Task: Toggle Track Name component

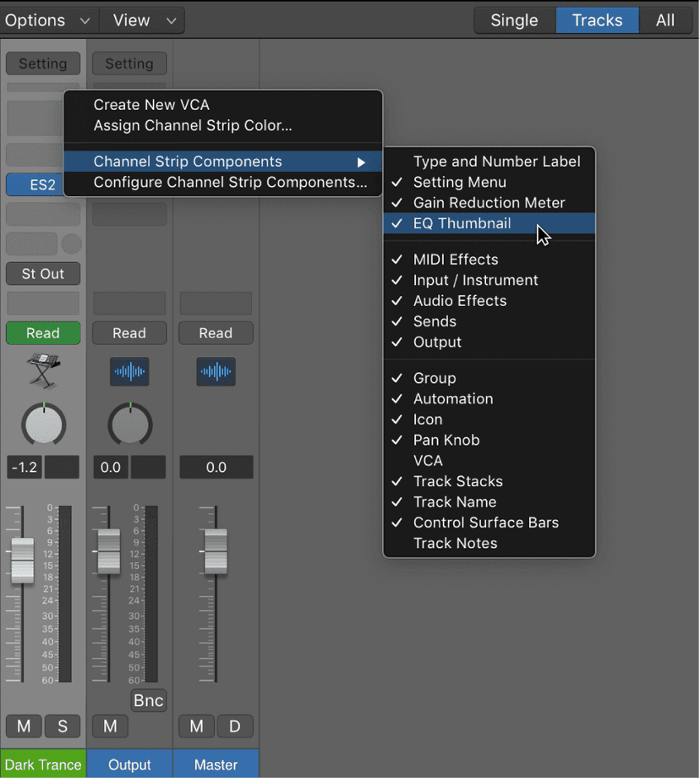Action: pyautogui.click(x=489, y=502)
